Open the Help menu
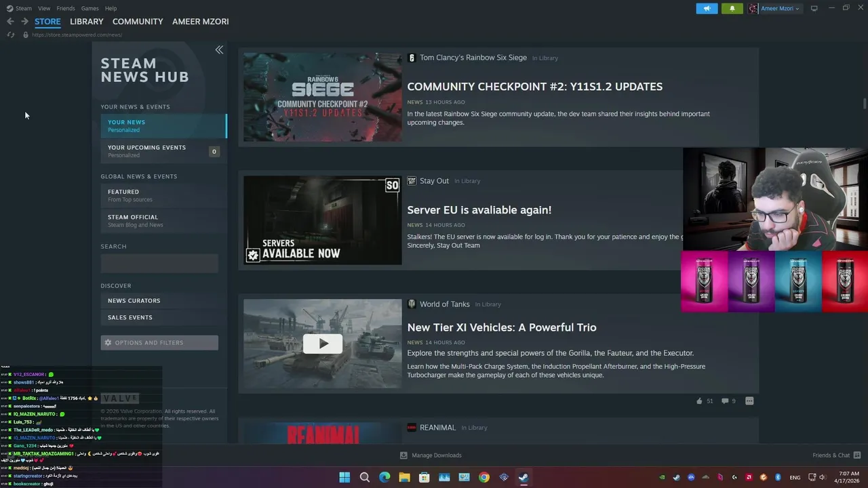The height and width of the screenshot is (488, 868). tap(111, 8)
